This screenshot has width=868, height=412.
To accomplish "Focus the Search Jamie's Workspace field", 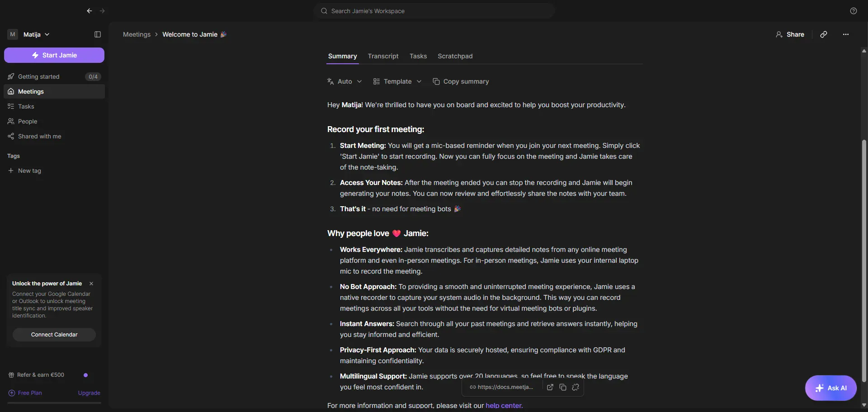I will (x=434, y=11).
